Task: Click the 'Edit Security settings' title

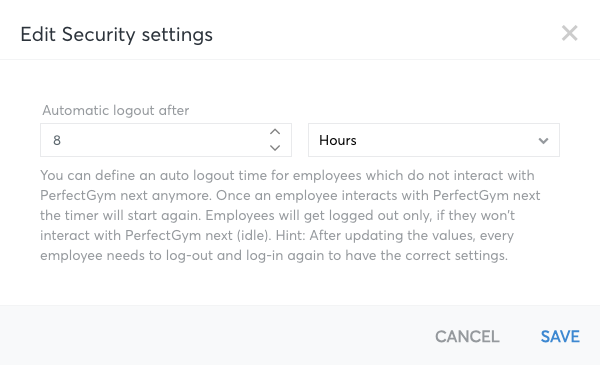Action: click(x=116, y=34)
